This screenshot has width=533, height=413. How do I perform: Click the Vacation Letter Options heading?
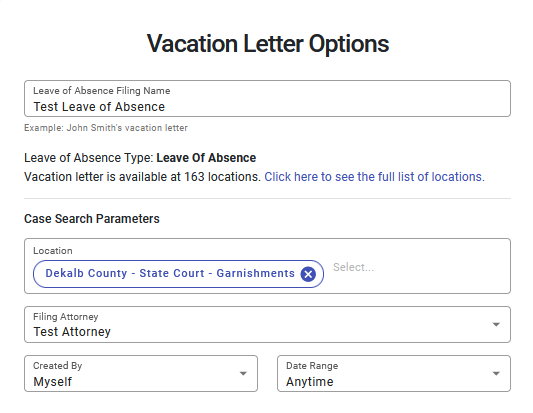(268, 44)
